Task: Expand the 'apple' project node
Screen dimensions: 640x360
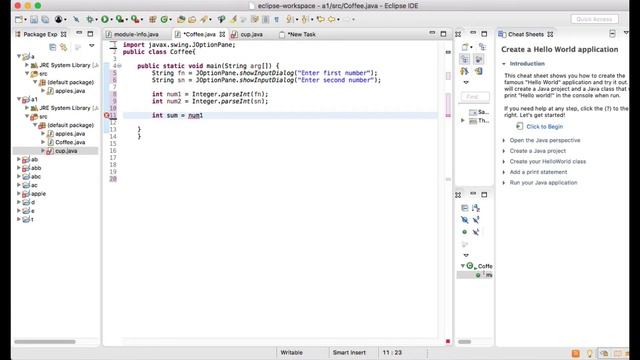Action: [19, 193]
